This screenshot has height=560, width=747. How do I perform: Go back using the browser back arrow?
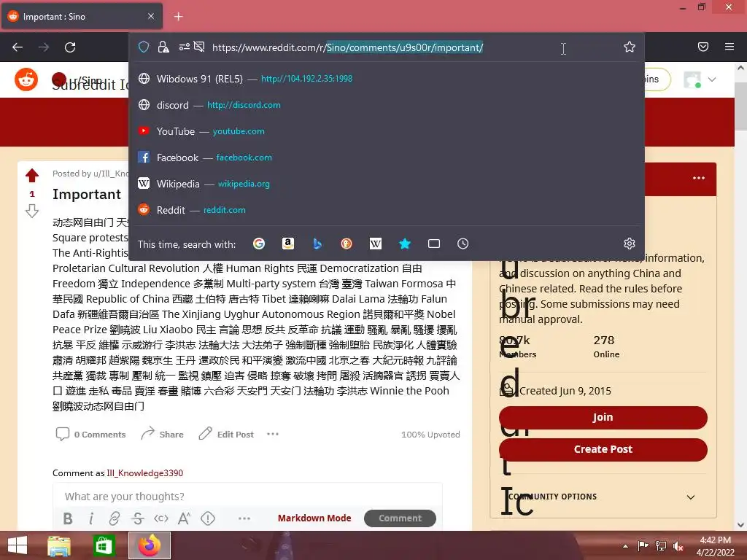tap(18, 47)
